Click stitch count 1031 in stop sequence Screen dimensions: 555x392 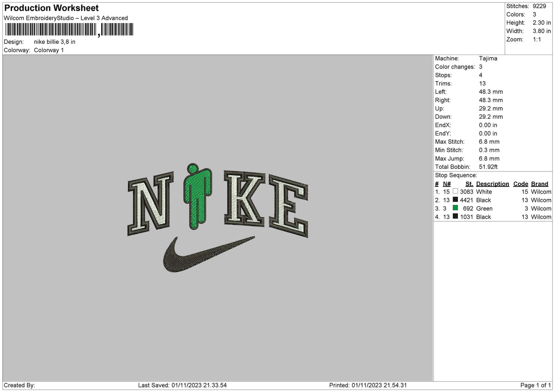click(467, 216)
